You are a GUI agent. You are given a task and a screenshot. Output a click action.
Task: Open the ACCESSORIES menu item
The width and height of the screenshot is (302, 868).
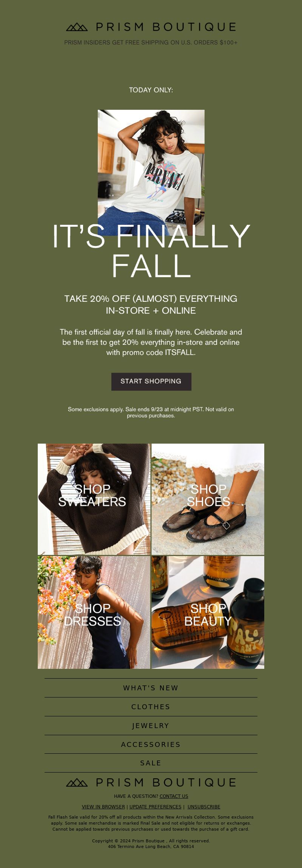(x=151, y=744)
